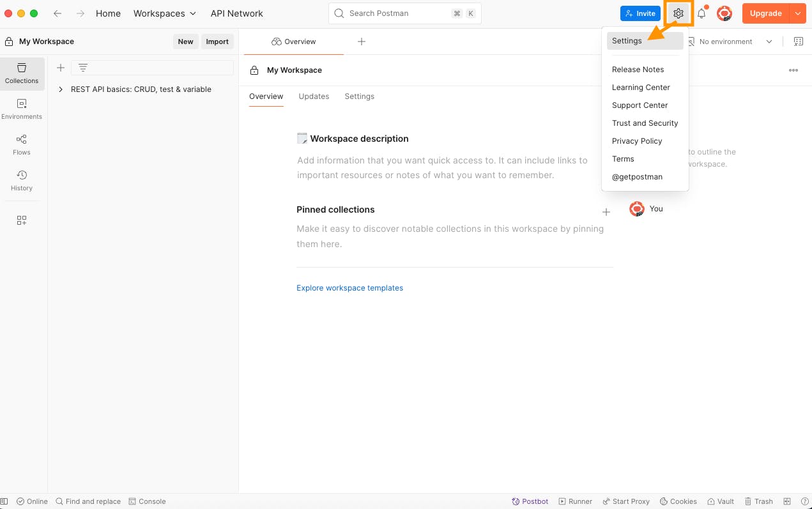Open Flows in the sidebar
This screenshot has width=812, height=509.
pos(22,144)
